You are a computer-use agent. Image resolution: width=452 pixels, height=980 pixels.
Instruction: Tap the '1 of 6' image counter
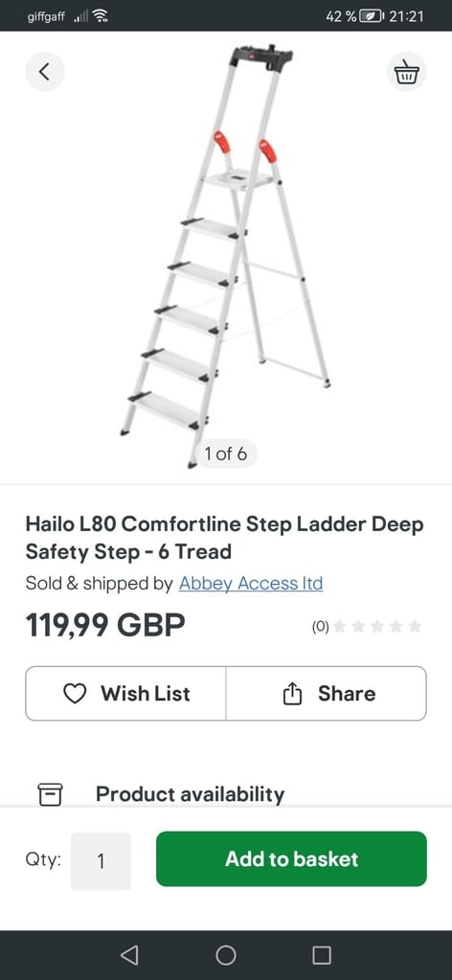click(226, 454)
